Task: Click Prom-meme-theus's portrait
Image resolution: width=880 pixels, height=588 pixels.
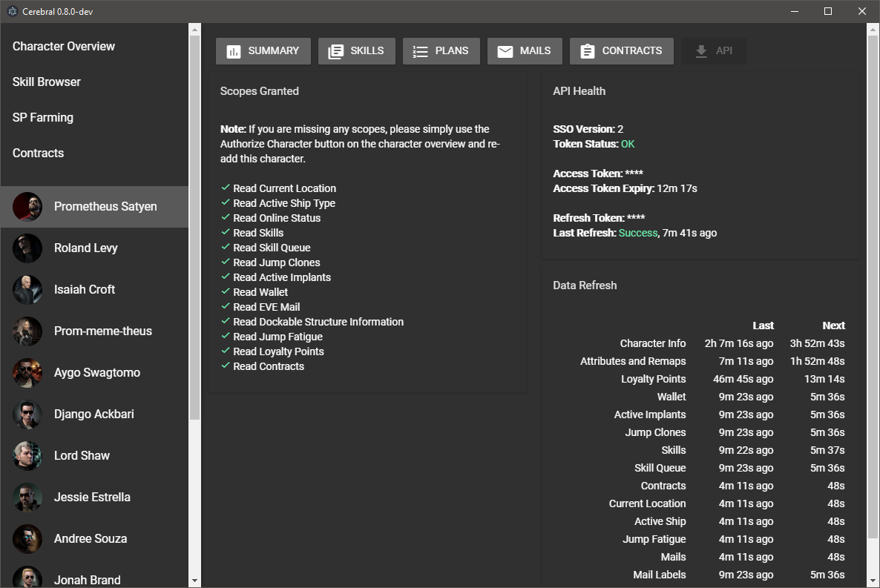Action: click(27, 331)
